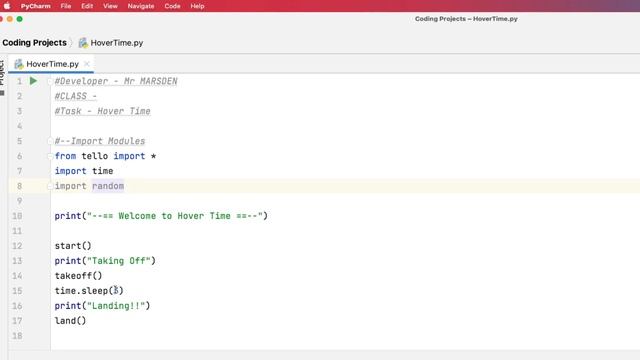Click line number 10 in the gutter

coord(17,216)
